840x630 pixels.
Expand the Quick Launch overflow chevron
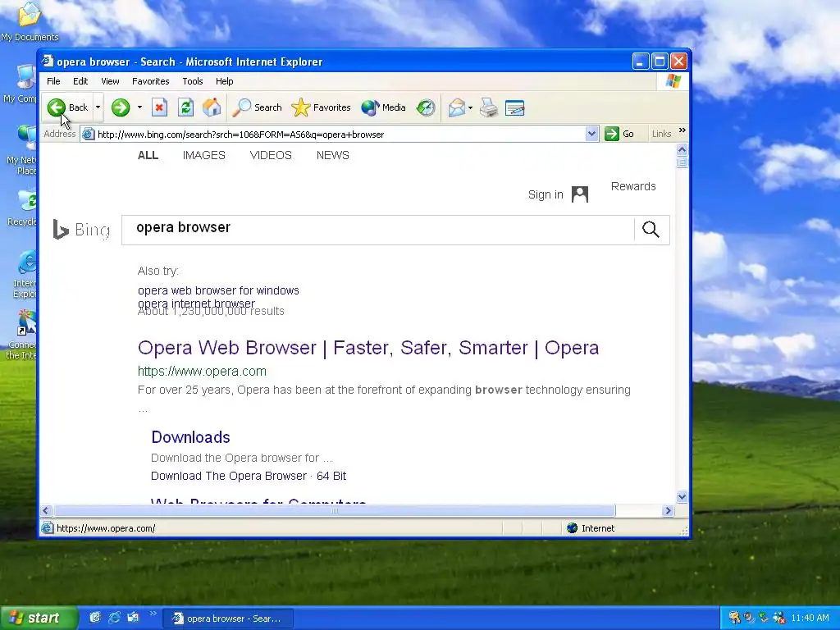point(153,614)
